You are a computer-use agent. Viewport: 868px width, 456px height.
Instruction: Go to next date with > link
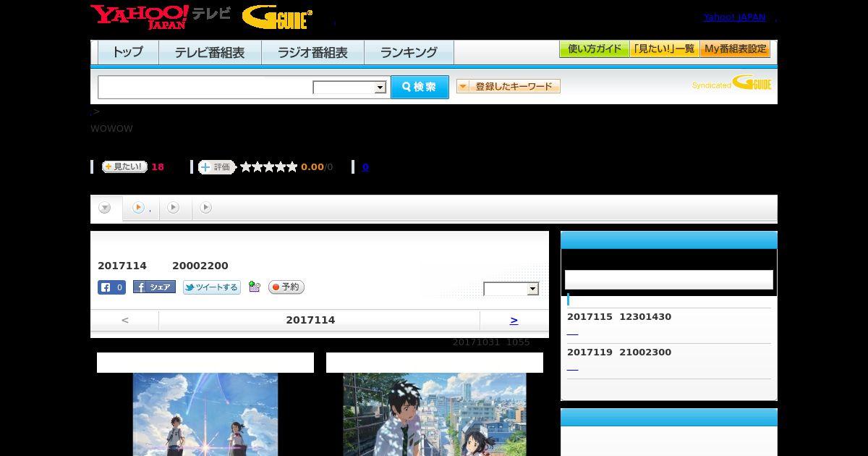tap(514, 320)
